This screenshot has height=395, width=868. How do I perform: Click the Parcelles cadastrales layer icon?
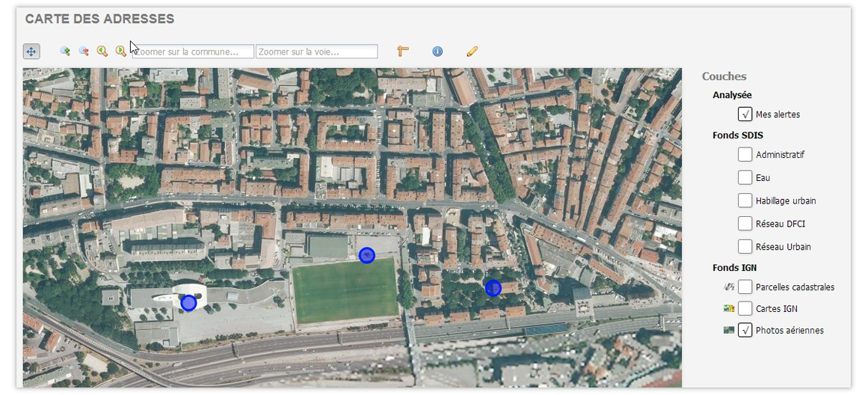coord(729,287)
